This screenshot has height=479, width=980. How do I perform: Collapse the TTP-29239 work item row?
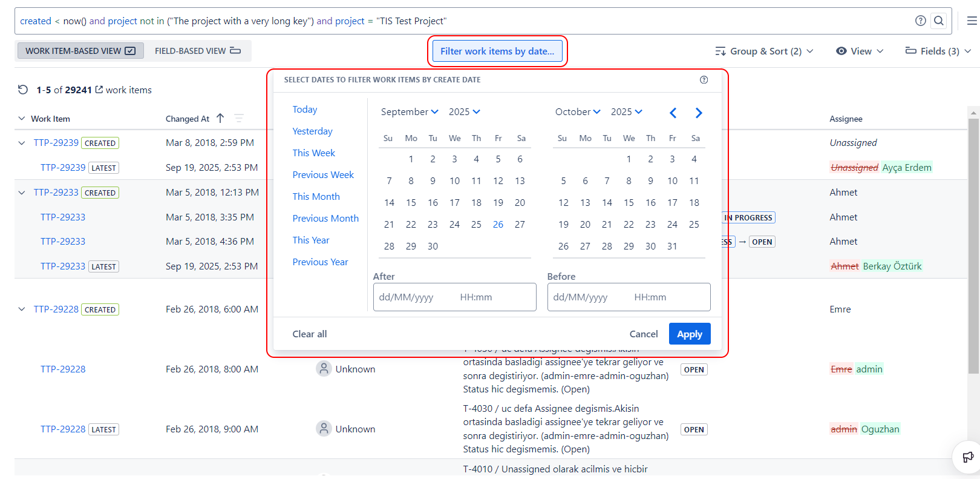pyautogui.click(x=22, y=143)
